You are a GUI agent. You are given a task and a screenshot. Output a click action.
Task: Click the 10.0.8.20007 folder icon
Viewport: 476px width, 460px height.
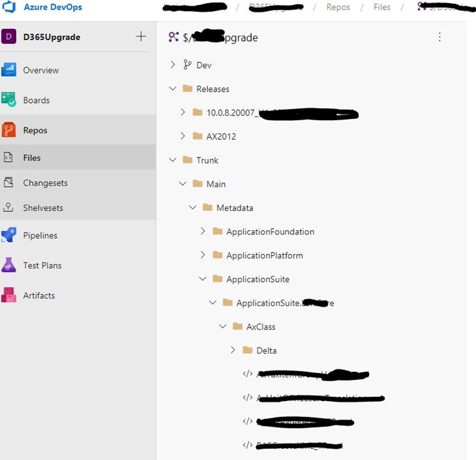tap(197, 112)
